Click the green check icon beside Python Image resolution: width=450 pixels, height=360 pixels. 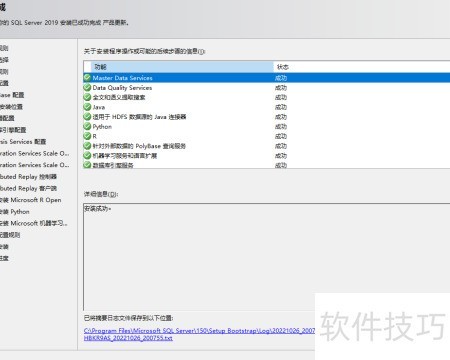87,126
